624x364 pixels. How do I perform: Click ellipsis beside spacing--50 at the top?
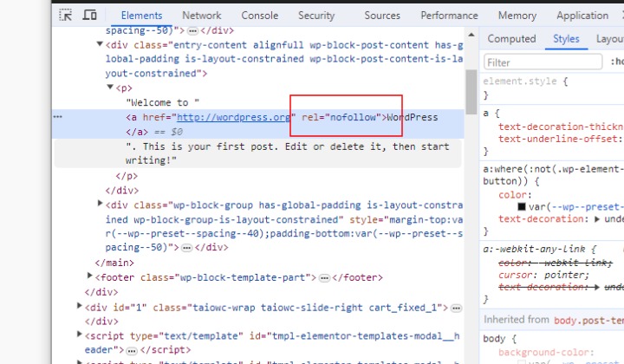pyautogui.click(x=192, y=30)
